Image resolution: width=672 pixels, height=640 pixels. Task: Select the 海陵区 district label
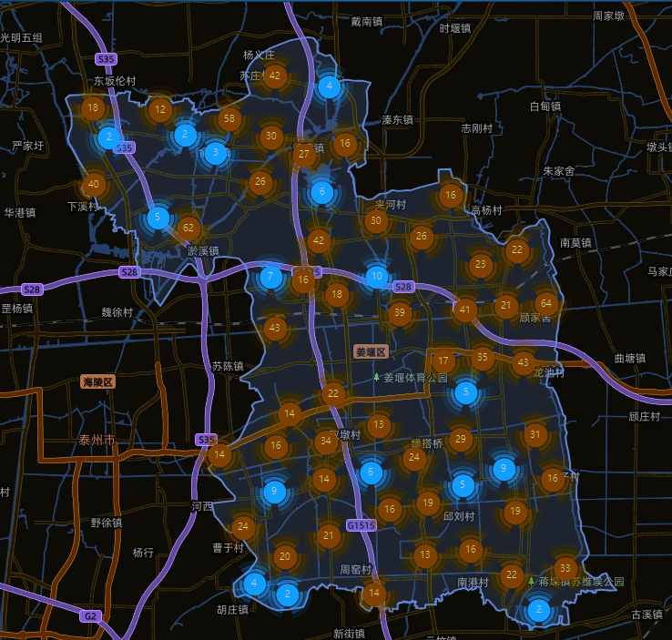(97, 381)
